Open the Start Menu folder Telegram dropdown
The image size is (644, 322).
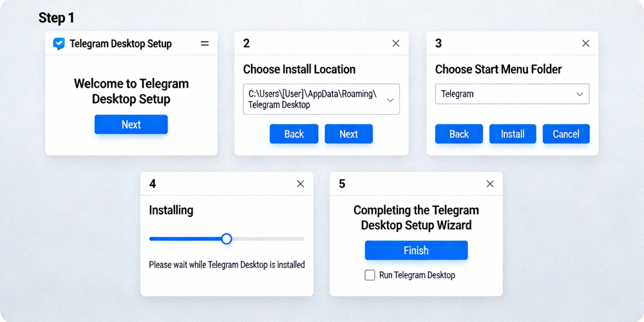(x=580, y=94)
